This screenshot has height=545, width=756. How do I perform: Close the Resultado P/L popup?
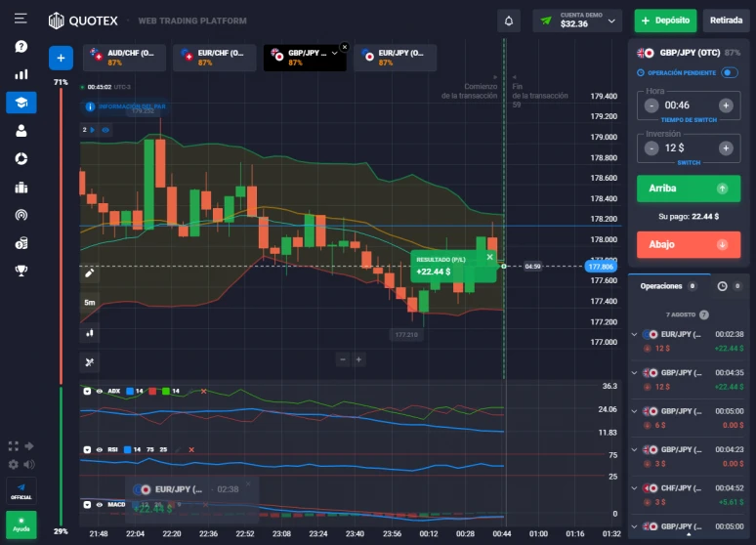click(490, 257)
